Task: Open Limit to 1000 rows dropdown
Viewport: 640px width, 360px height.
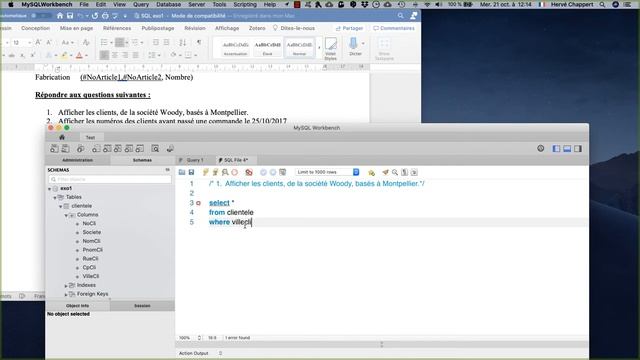Action: tap(327, 172)
